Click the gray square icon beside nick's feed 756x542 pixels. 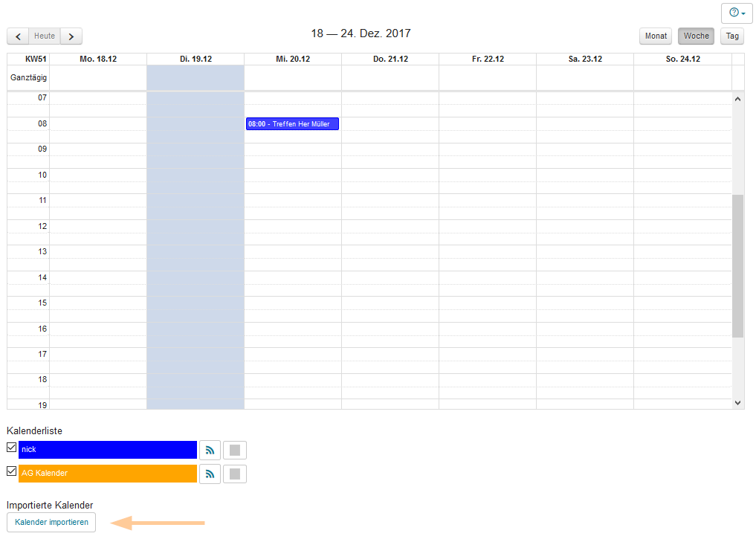[x=234, y=449]
